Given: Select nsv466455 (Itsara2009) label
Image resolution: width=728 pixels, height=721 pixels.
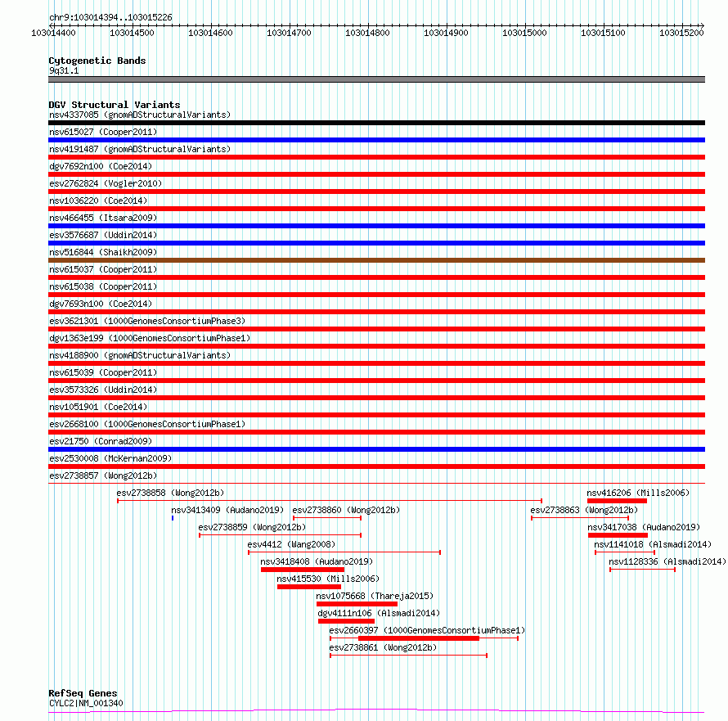Looking at the screenshot, I should click(103, 218).
